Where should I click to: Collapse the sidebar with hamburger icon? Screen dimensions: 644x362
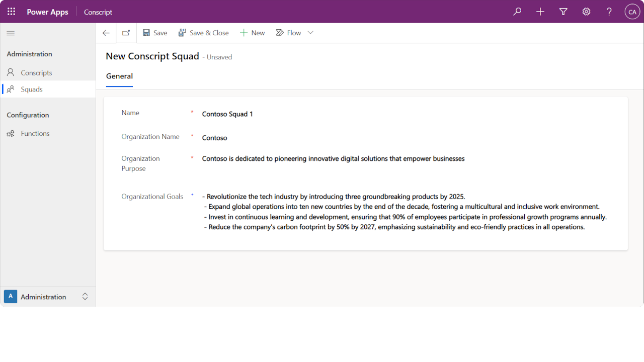pyautogui.click(x=11, y=33)
